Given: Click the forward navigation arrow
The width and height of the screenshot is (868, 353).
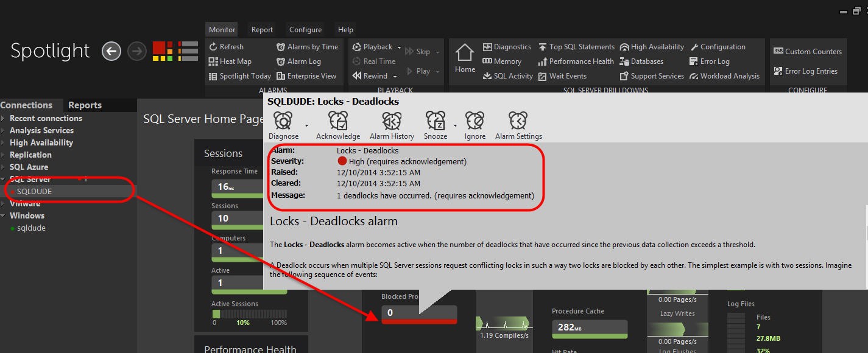Looking at the screenshot, I should coord(138,51).
